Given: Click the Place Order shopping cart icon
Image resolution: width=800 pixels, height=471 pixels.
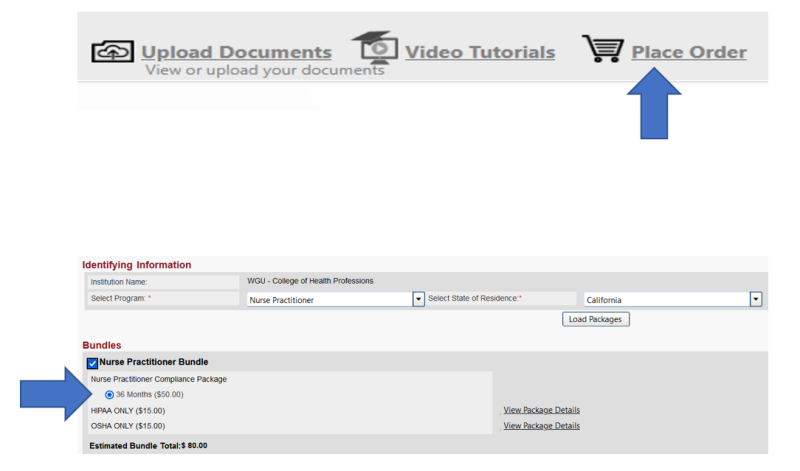Looking at the screenshot, I should tap(601, 50).
